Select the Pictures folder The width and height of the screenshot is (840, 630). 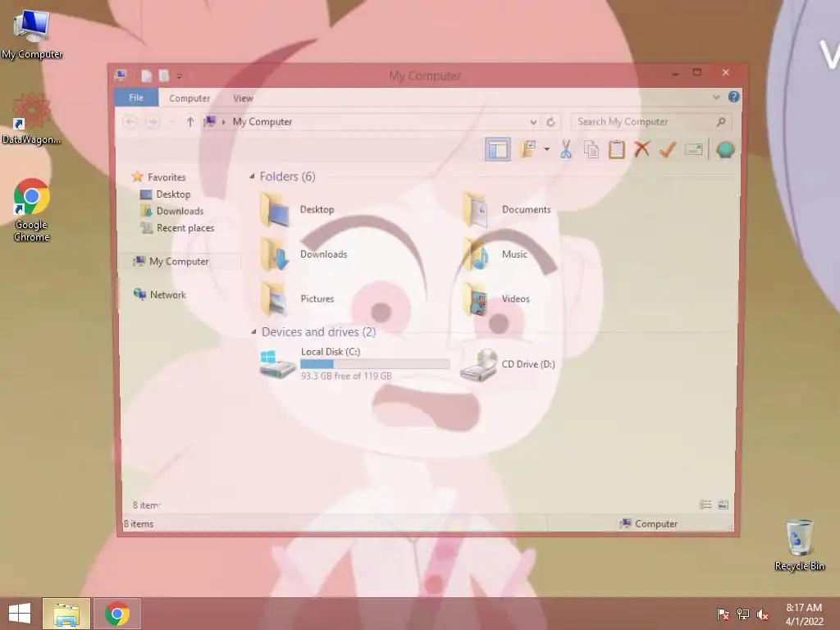point(297,299)
